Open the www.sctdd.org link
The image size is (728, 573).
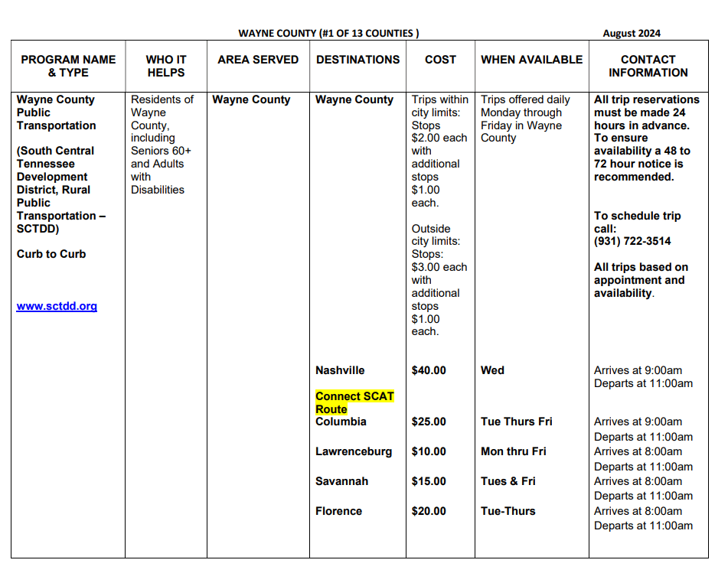coord(57,306)
